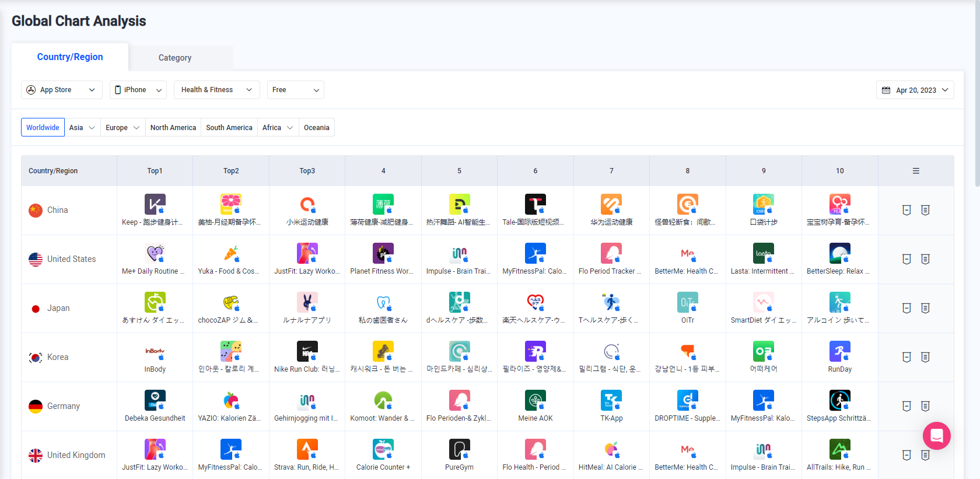Click the United States country link
980x479 pixels.
coord(71,259)
